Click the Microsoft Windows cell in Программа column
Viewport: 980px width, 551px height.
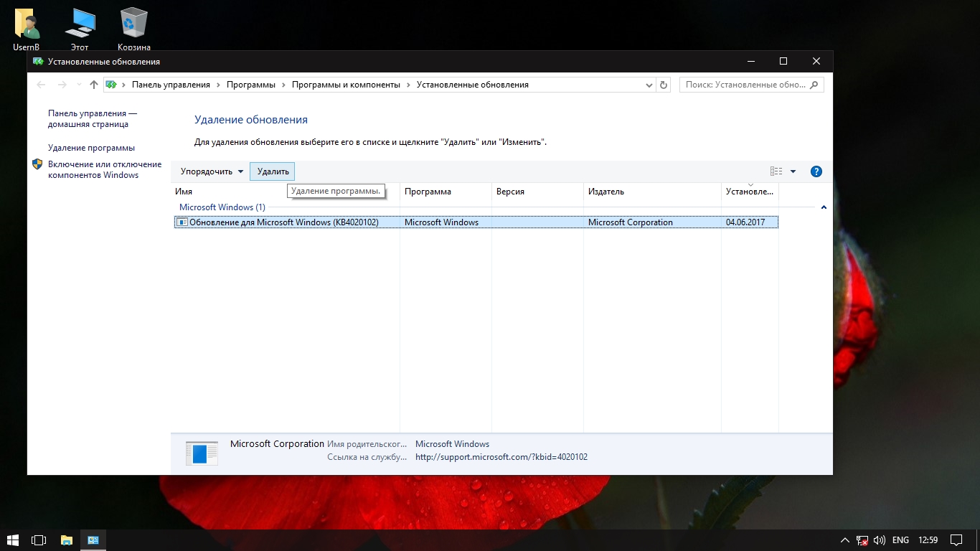pyautogui.click(x=441, y=222)
